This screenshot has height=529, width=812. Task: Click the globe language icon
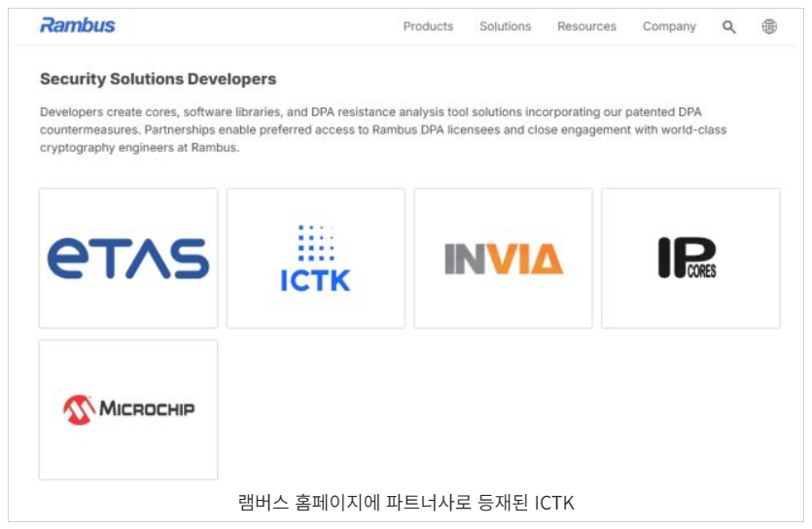(x=769, y=26)
